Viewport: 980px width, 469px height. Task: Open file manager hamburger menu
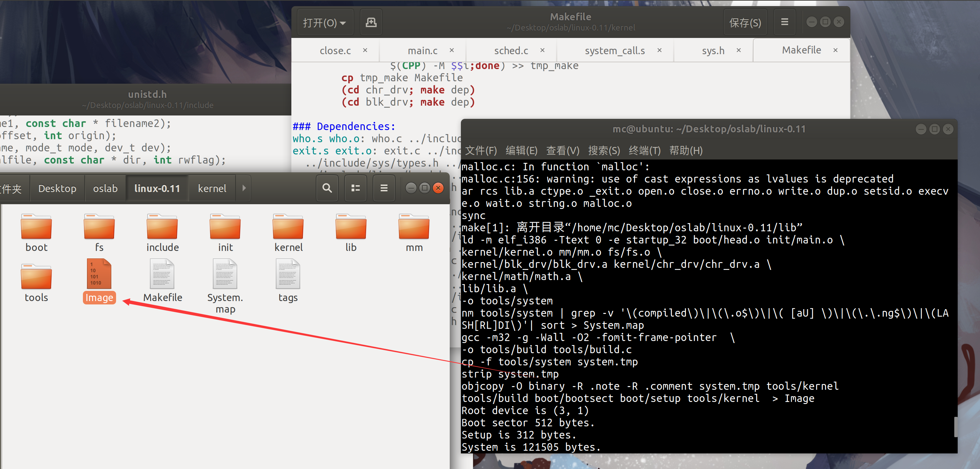click(384, 188)
